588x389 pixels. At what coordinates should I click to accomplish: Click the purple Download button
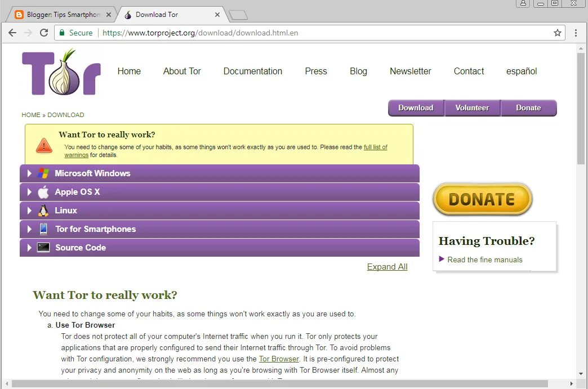click(x=416, y=108)
